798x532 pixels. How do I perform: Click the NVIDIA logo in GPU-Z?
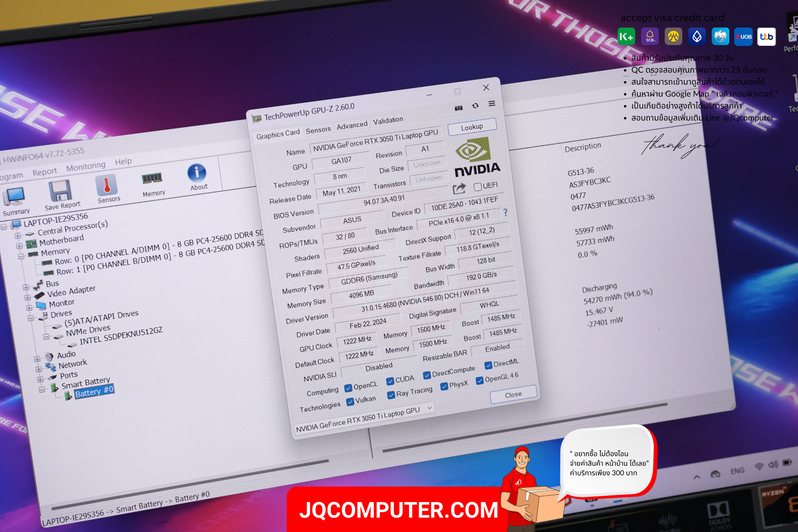[x=476, y=158]
